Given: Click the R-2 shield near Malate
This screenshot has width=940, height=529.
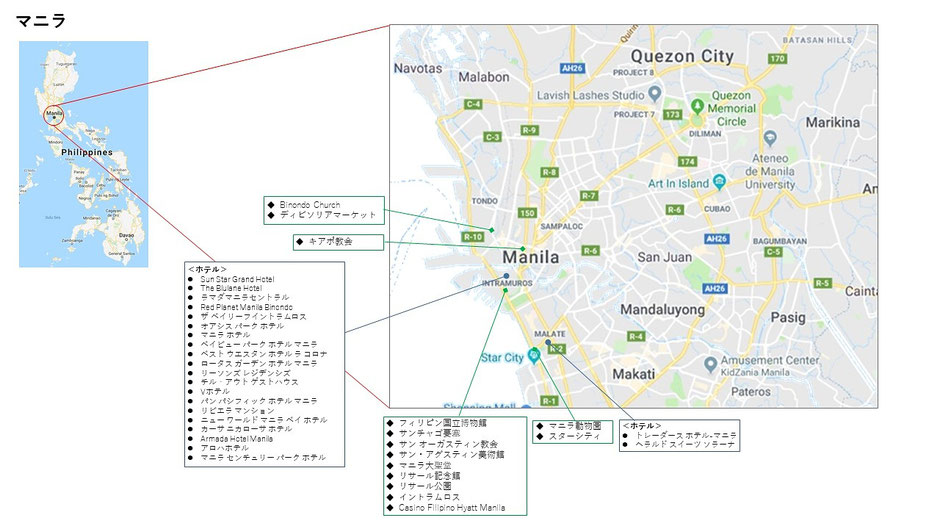Looking at the screenshot, I should (x=556, y=349).
